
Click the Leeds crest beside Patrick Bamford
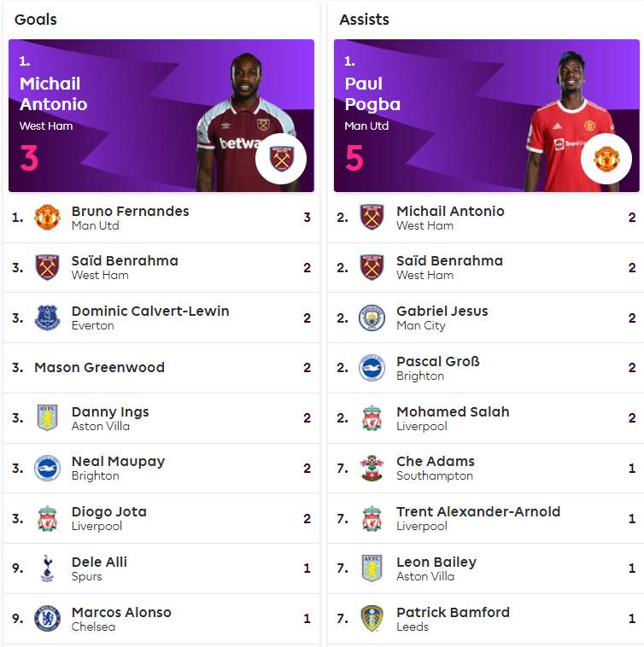pyautogui.click(x=372, y=619)
